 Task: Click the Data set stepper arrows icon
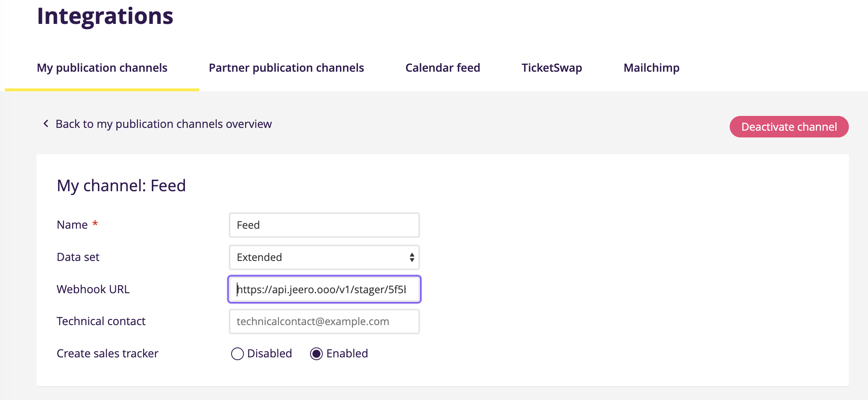coord(412,257)
